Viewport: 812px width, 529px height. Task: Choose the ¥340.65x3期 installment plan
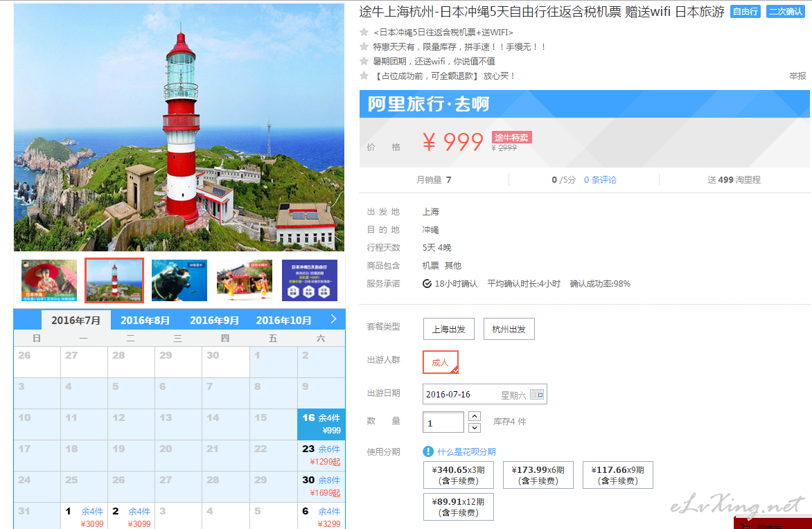click(x=459, y=475)
